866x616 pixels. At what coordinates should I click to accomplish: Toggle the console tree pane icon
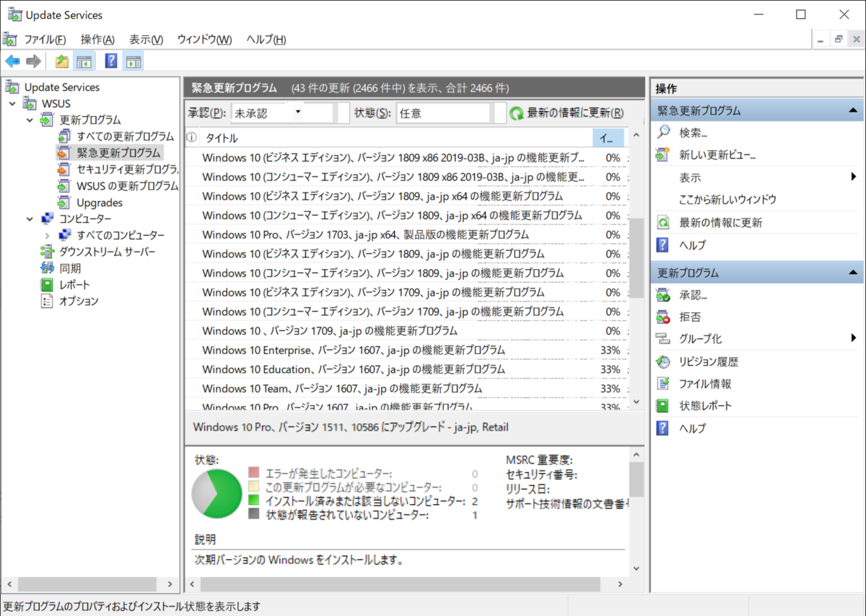(84, 61)
